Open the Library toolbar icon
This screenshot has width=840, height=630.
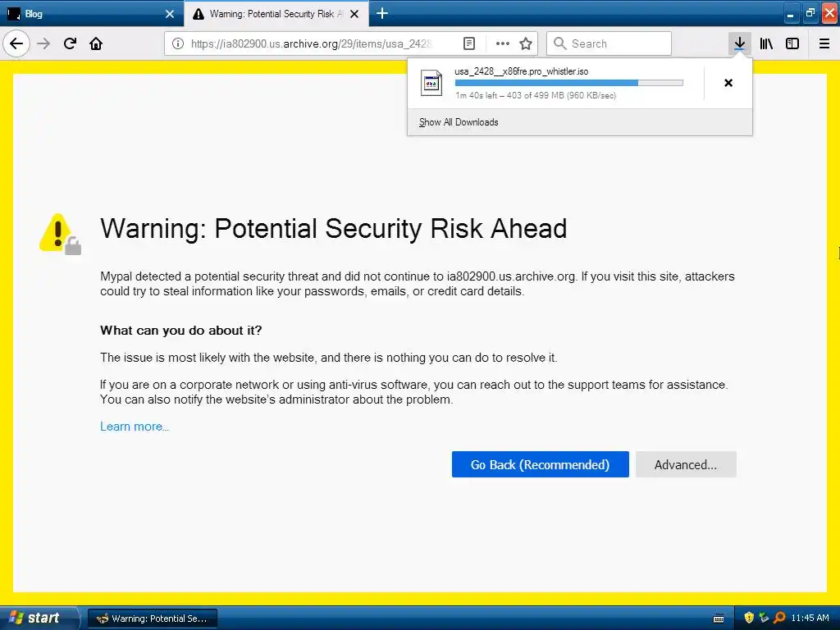(x=766, y=43)
